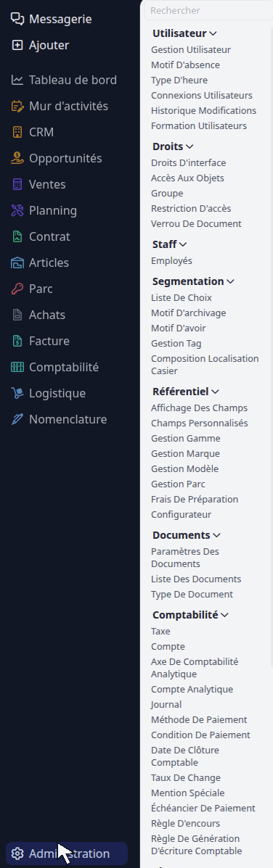Go to Méthode De Paiement

tap(199, 720)
